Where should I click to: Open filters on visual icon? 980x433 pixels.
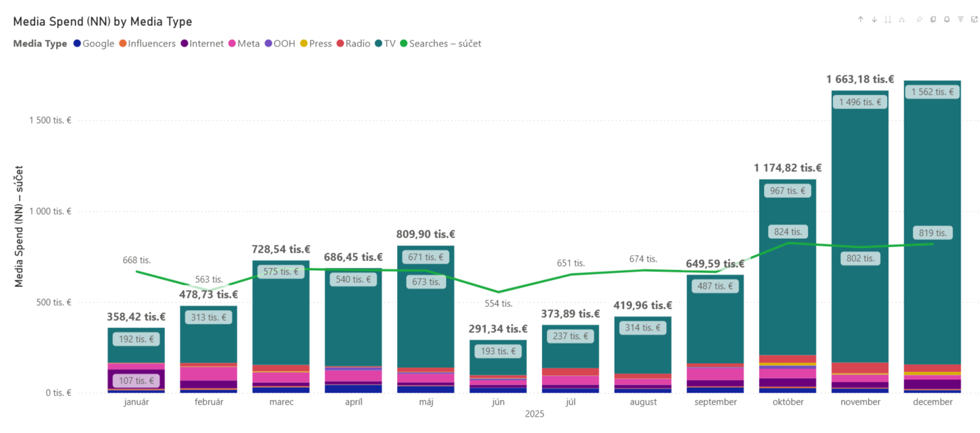point(961,19)
